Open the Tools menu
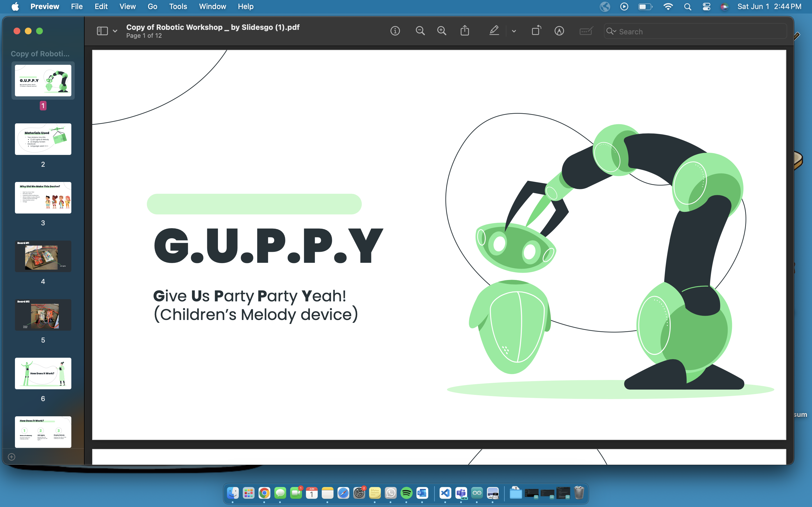The image size is (812, 507). [178, 6]
